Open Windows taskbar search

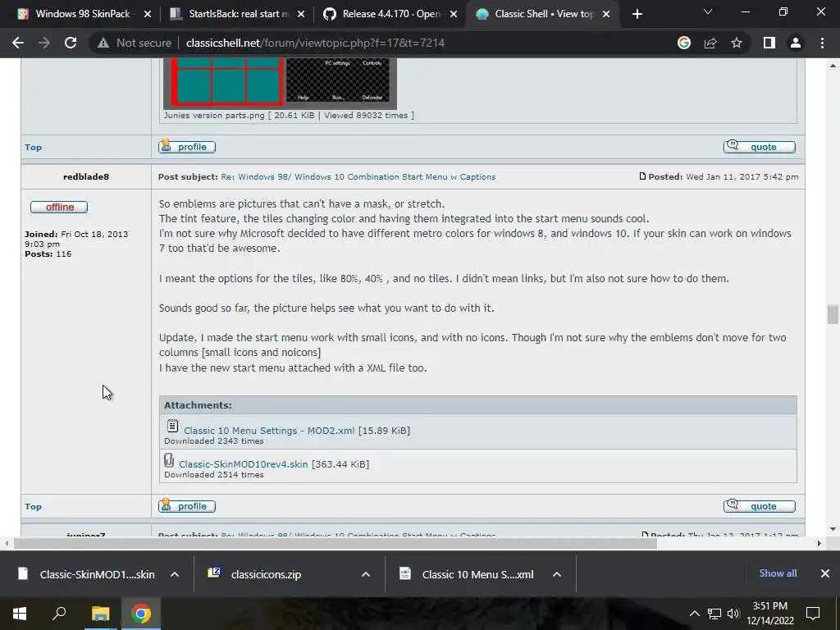click(x=59, y=614)
